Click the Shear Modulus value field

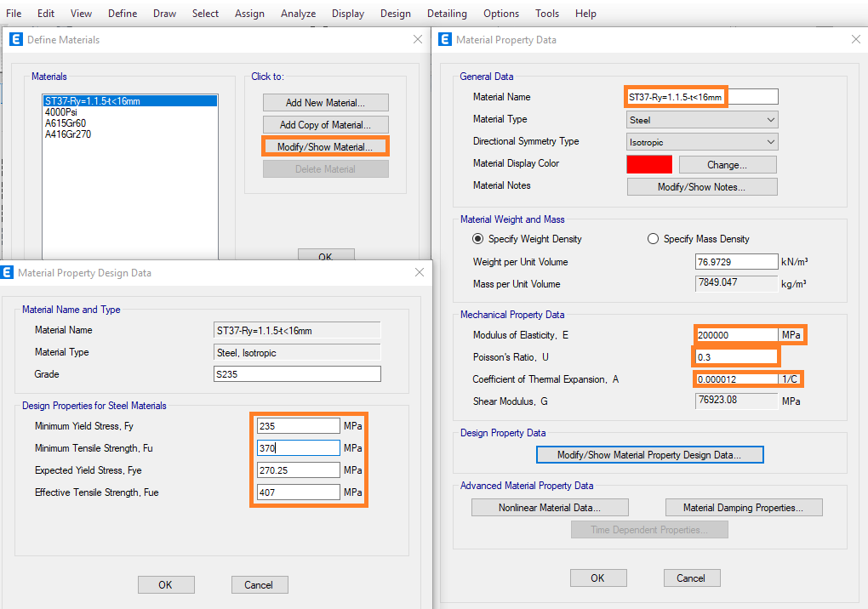point(736,401)
